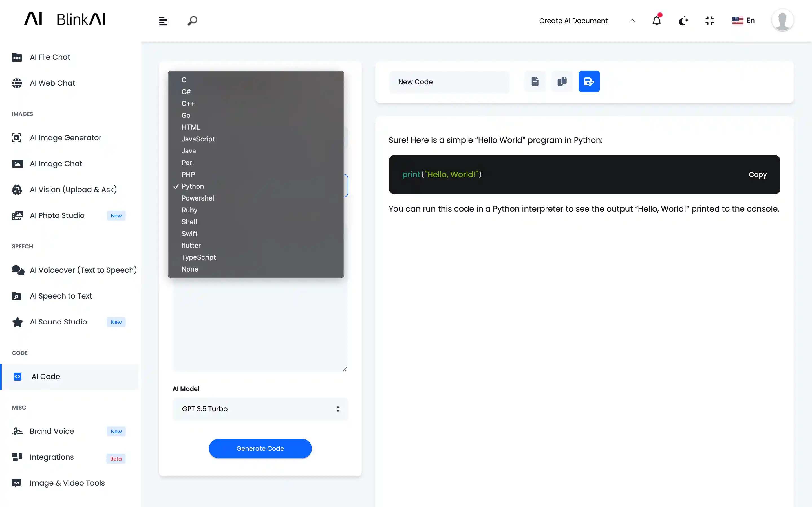
Task: Toggle dark mode with the moon icon
Action: pyautogui.click(x=683, y=21)
